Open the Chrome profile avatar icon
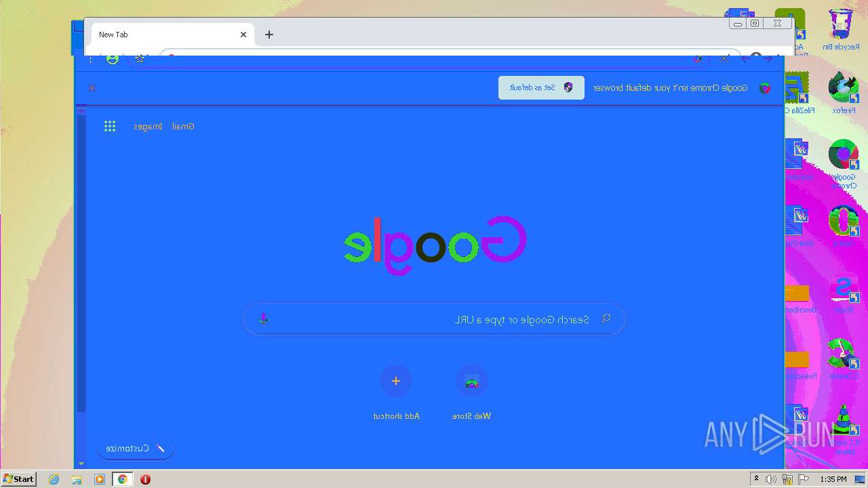 pos(113,59)
